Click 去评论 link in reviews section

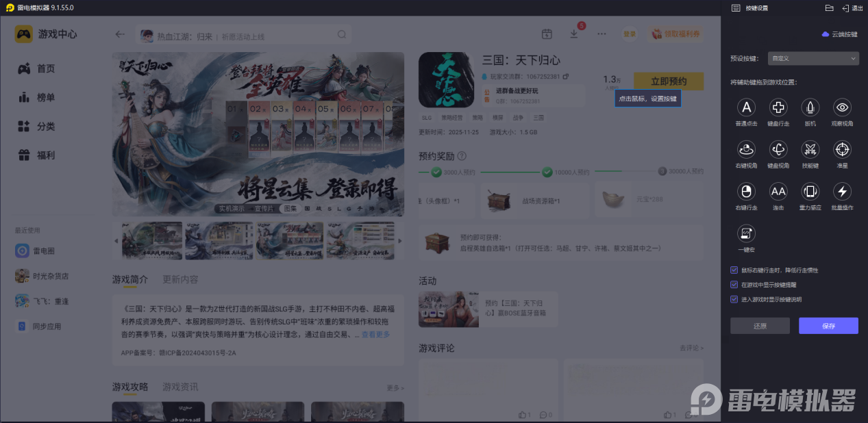(691, 348)
